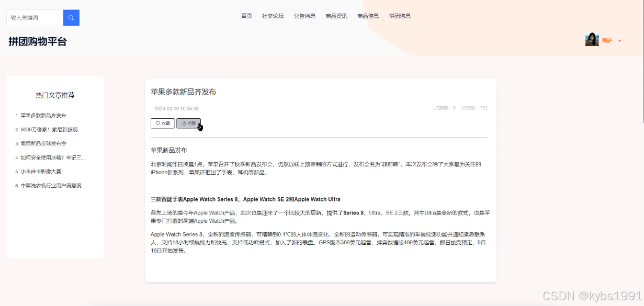Open the 拼团信息 nav item
Image resolution: width=644 pixels, height=306 pixels.
(400, 16)
